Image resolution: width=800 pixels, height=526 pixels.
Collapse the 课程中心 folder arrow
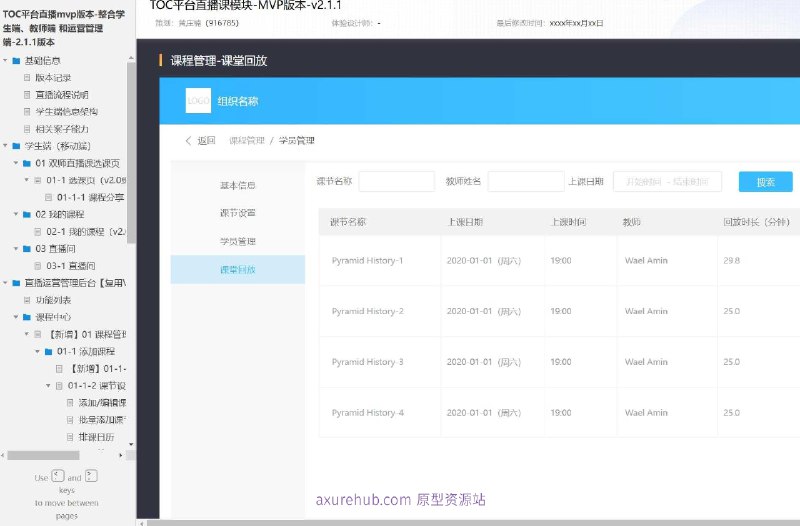pyautogui.click(x=16, y=317)
